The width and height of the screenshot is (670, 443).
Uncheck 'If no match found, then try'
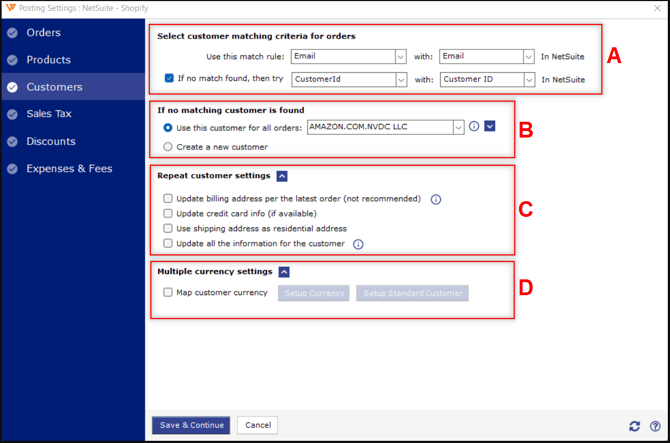(x=169, y=78)
